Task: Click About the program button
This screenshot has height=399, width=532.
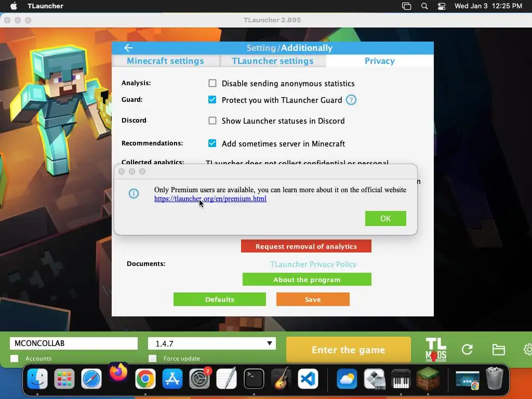Action: pos(307,280)
